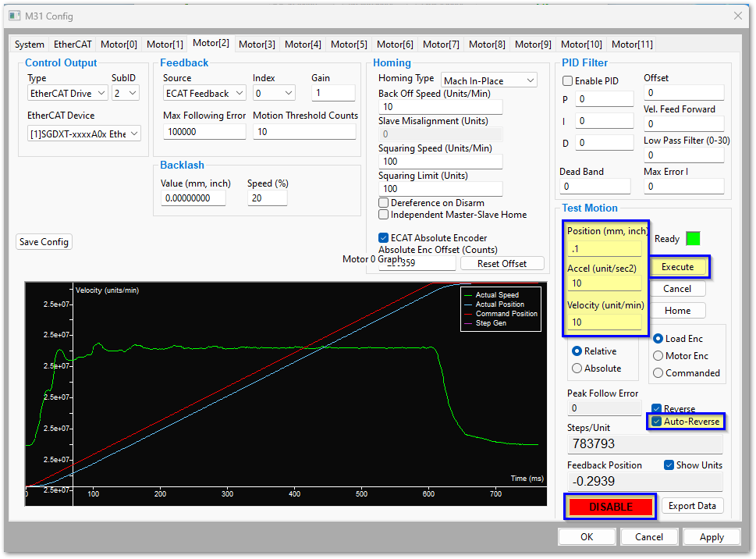Click the Accel (unit/sec2) field

pos(604,283)
